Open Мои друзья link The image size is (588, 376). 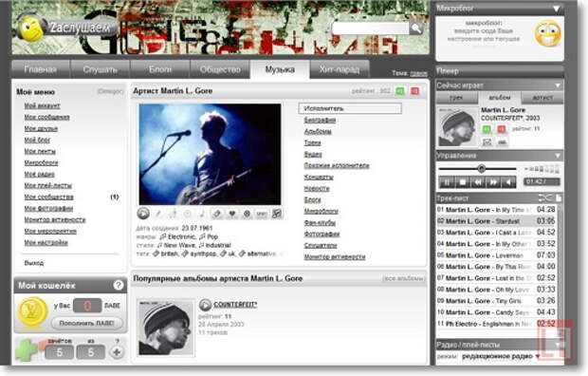coord(41,128)
